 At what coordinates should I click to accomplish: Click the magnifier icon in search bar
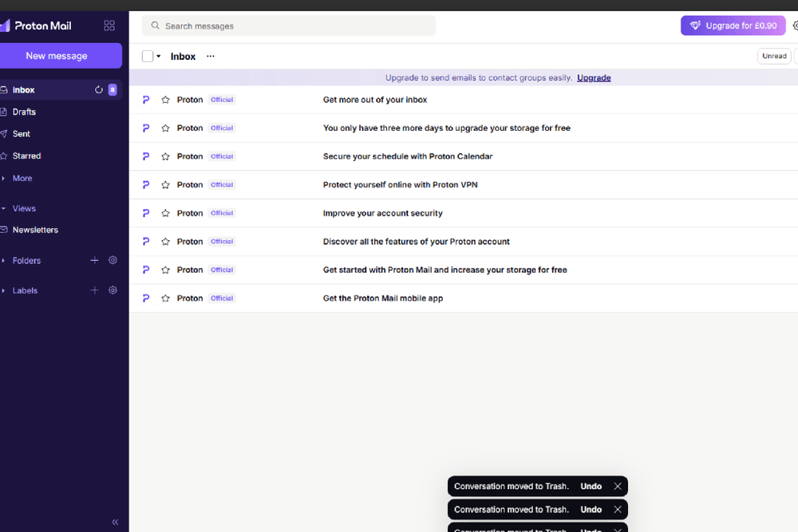156,26
